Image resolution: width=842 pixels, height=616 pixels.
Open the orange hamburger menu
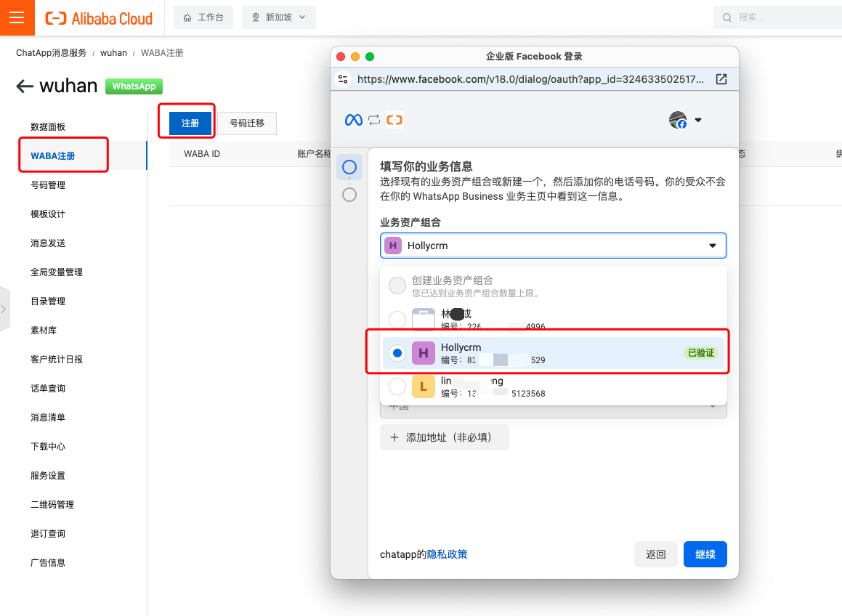[17, 17]
